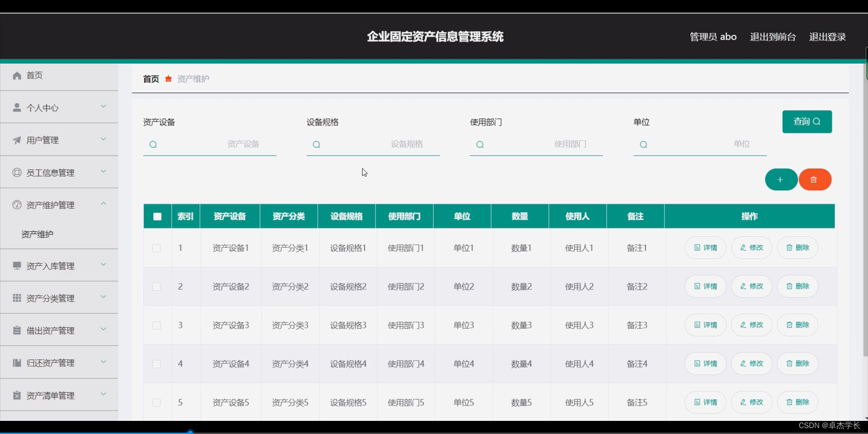Click the orange trash delete icon
Image resolution: width=868 pixels, height=434 pixels.
tap(814, 179)
